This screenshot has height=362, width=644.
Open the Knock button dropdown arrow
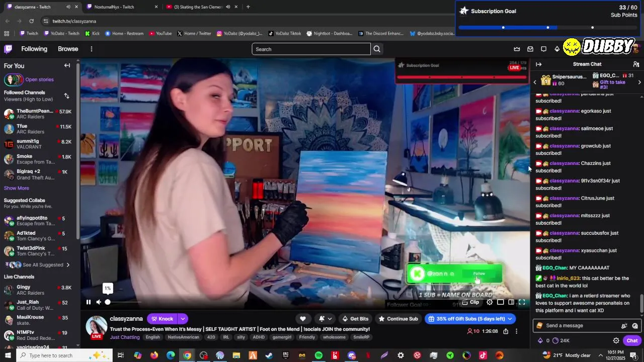pyautogui.click(x=183, y=319)
